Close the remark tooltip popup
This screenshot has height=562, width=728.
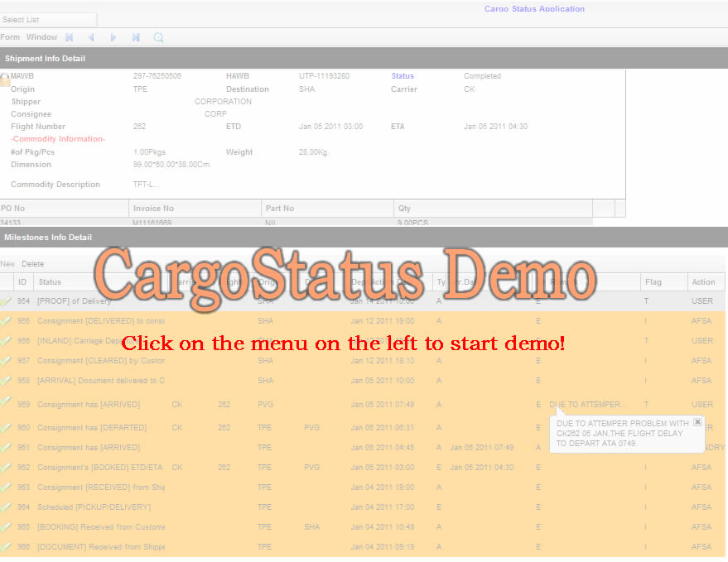coord(697,422)
